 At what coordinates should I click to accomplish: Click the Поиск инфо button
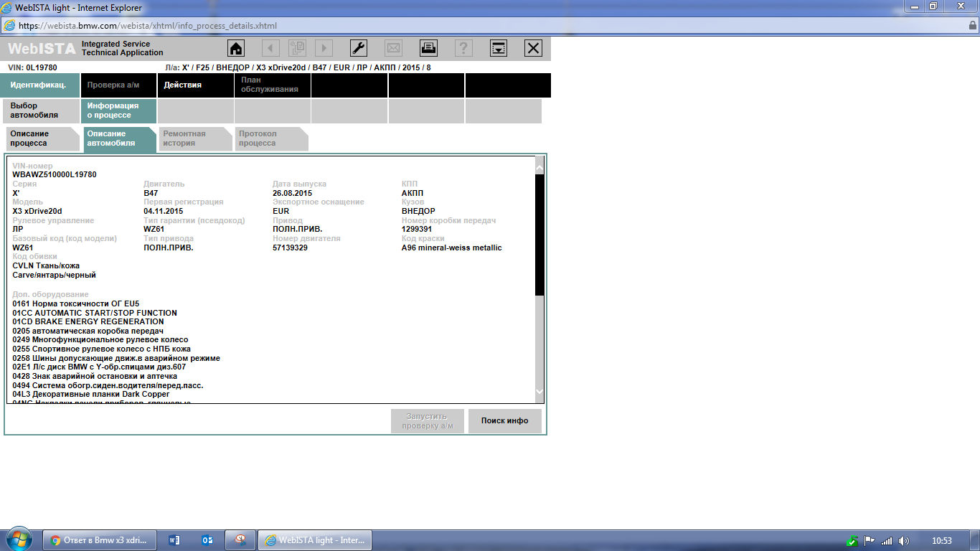505,421
